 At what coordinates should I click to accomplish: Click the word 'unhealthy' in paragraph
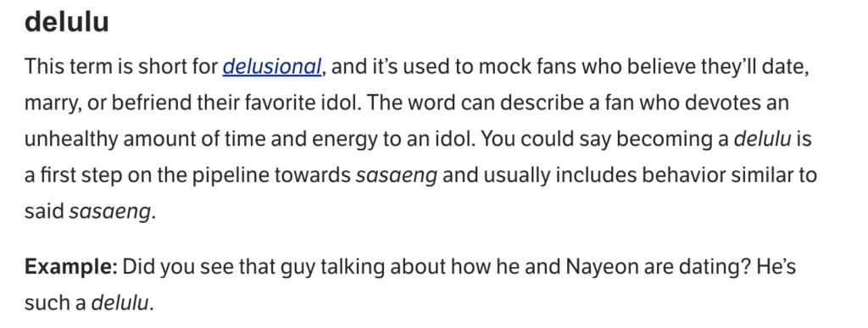(71, 139)
